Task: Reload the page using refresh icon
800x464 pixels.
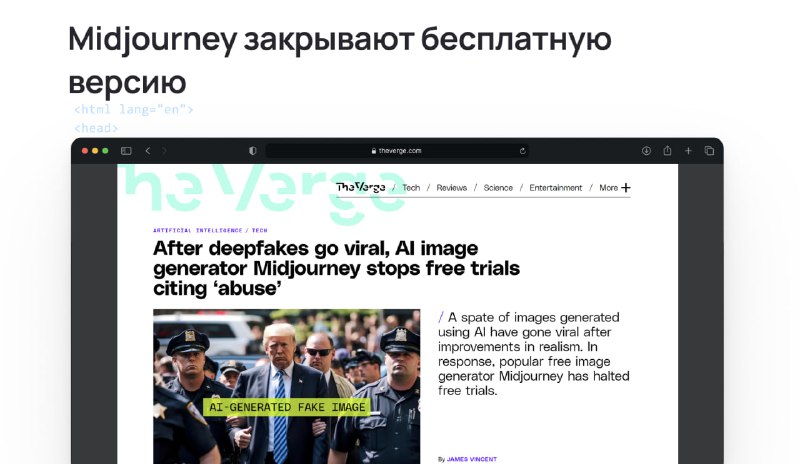Action: (522, 151)
